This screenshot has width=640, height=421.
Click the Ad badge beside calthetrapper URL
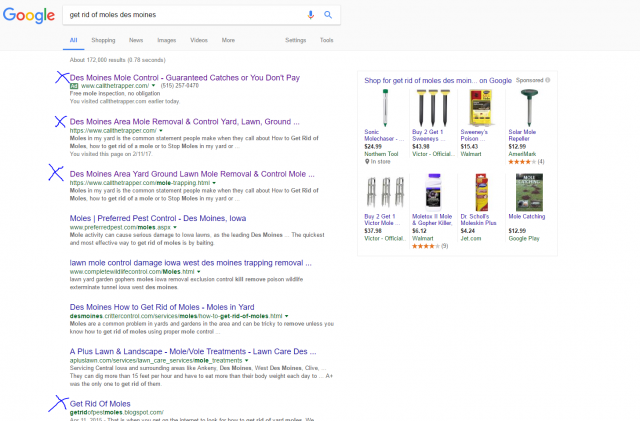click(x=74, y=86)
